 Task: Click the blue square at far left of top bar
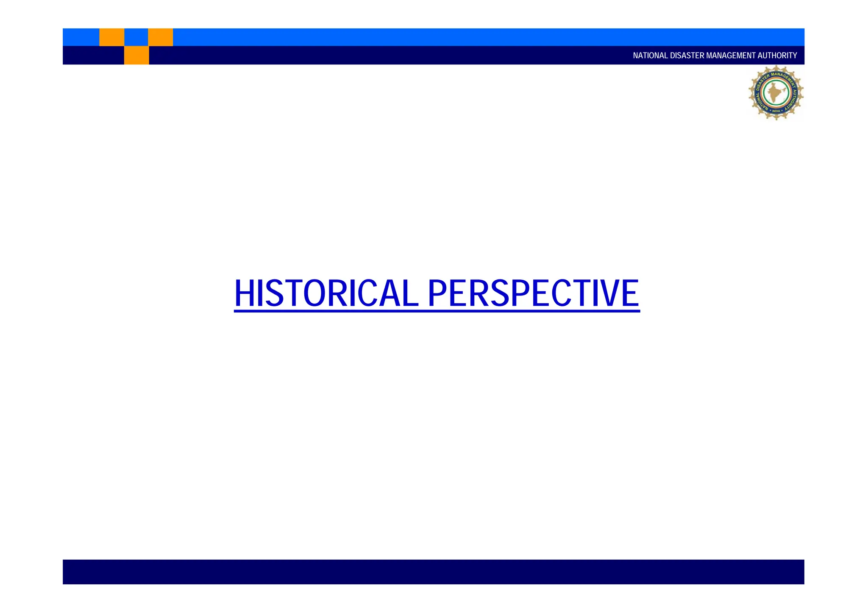coord(81,37)
